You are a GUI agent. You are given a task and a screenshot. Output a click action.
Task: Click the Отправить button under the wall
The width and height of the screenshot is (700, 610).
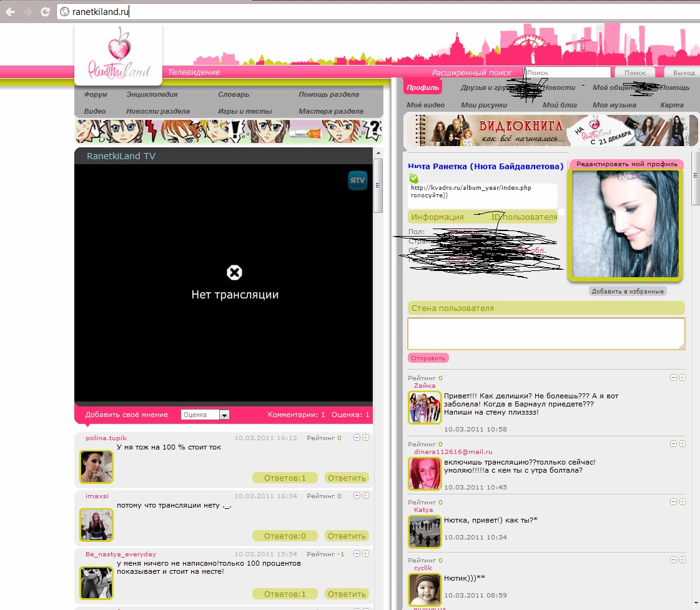[x=428, y=358]
